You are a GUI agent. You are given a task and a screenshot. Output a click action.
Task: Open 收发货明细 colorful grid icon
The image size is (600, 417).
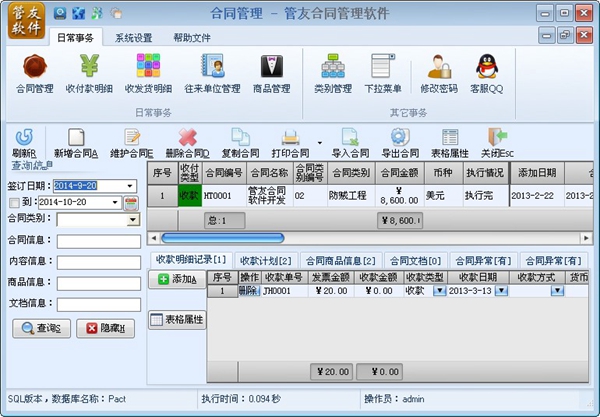pos(148,74)
